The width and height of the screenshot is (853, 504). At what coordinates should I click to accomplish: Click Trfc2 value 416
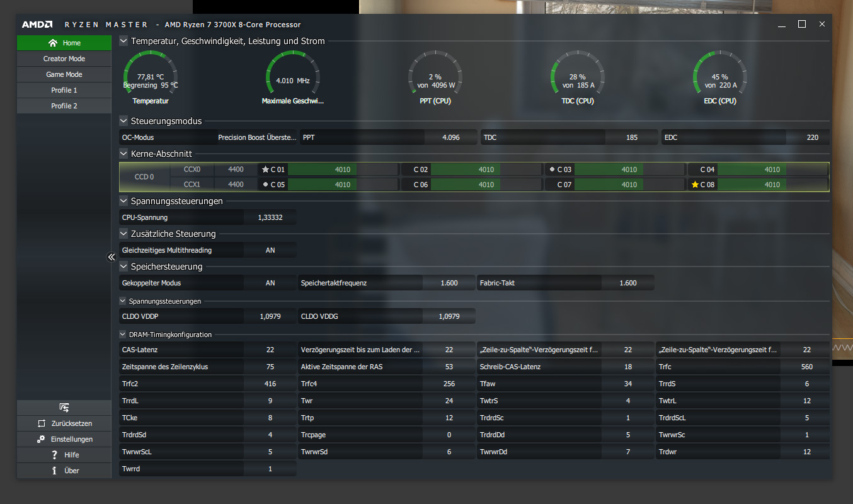270,384
